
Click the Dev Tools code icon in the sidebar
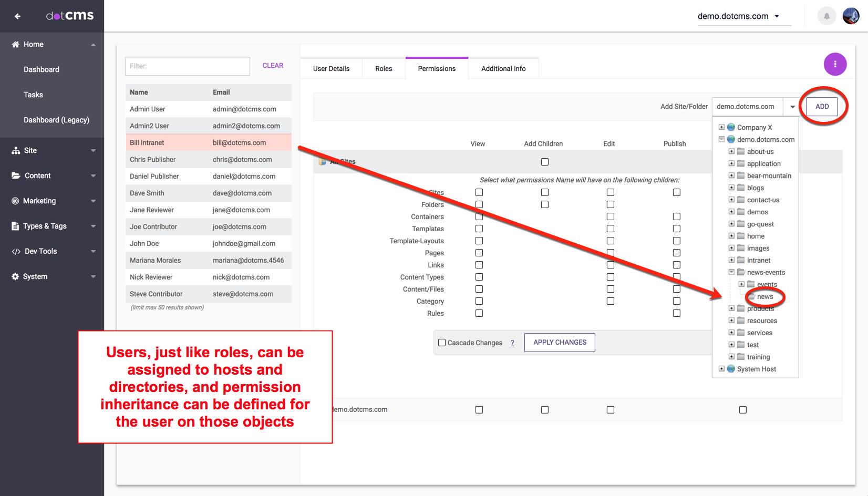pyautogui.click(x=16, y=251)
